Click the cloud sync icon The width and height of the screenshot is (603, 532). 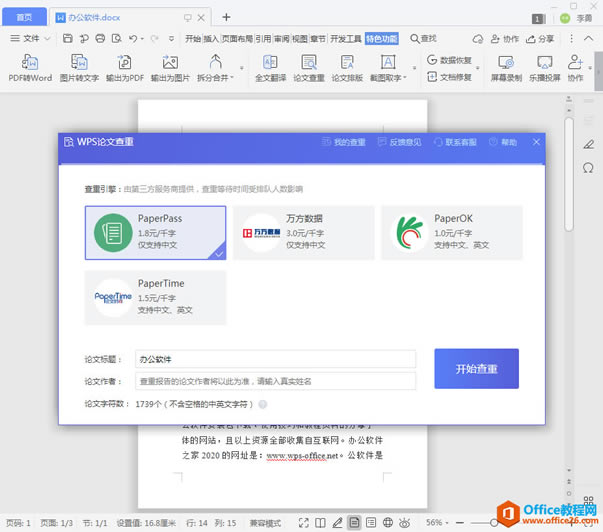pos(478,39)
